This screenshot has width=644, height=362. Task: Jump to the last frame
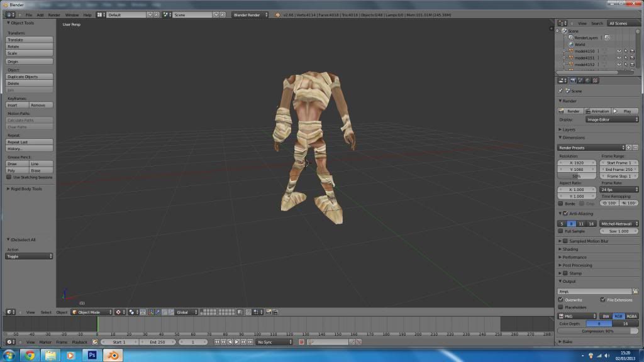tap(250, 342)
